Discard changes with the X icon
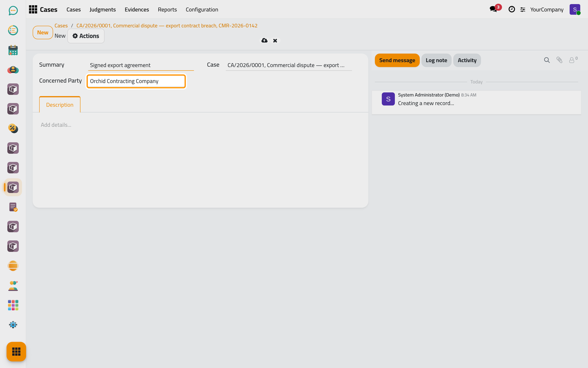 click(275, 40)
